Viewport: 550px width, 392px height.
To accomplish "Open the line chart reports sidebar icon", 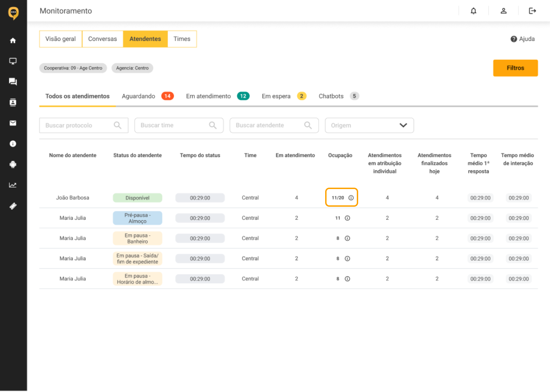I will [13, 185].
